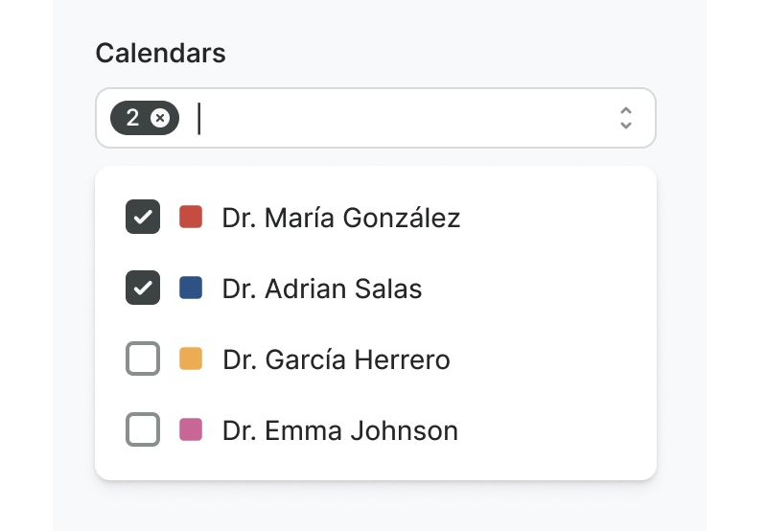
Task: Click the selected count badge showing 2
Action: point(132,118)
